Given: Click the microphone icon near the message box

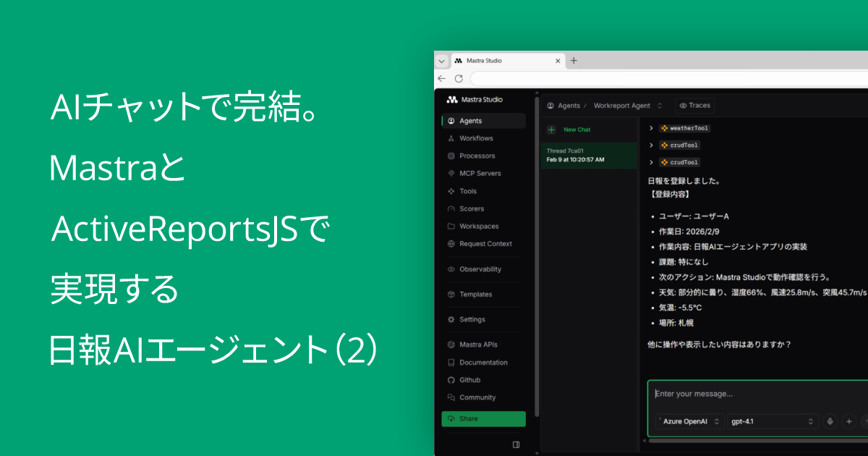Looking at the screenshot, I should click(830, 421).
